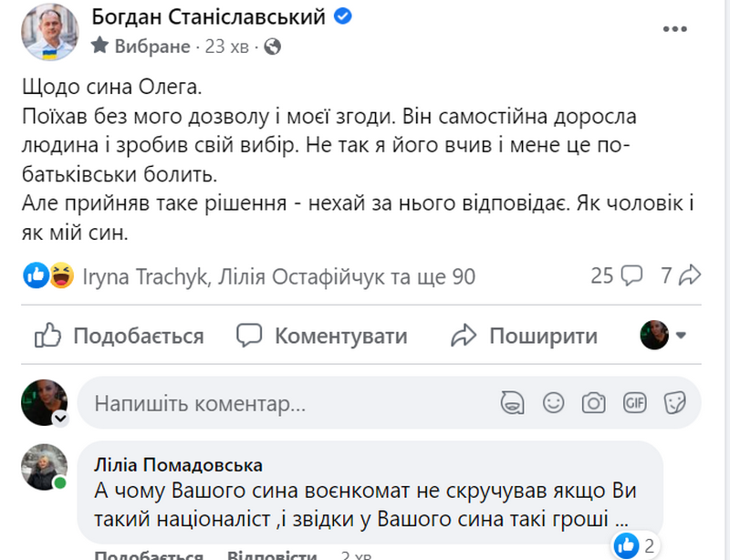Image resolution: width=730 pixels, height=560 pixels.
Task: Click the thumbs-up reaction icon under the post
Action: 34,275
